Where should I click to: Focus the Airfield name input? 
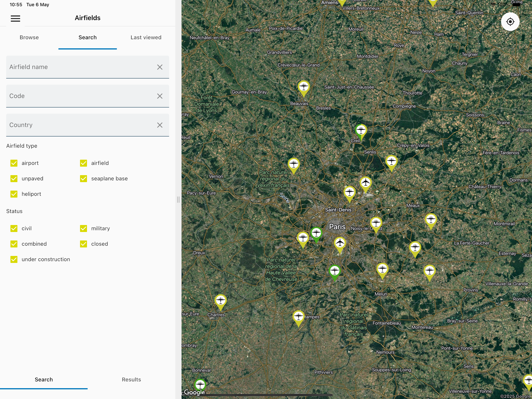pos(88,67)
